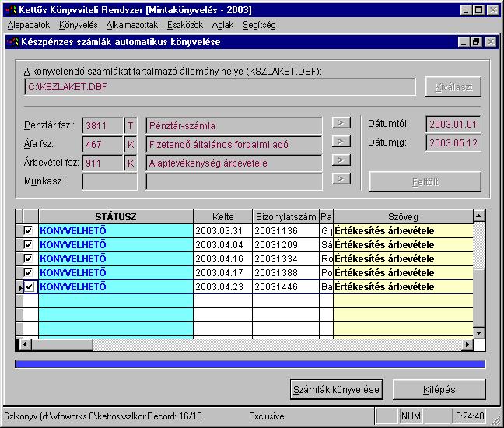Click the STÁTUSZ column header
Image resolution: width=504 pixels, height=428 pixels.
point(116,216)
